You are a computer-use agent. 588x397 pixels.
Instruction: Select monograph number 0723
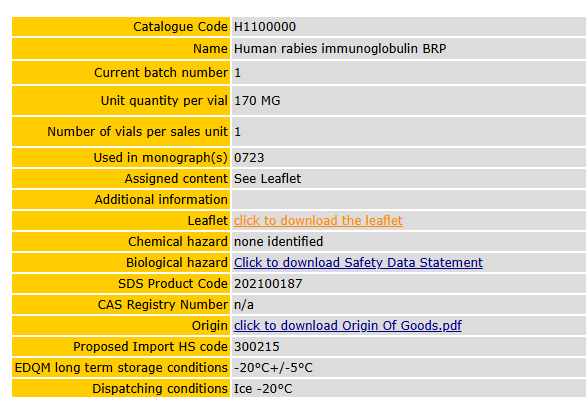point(249,157)
